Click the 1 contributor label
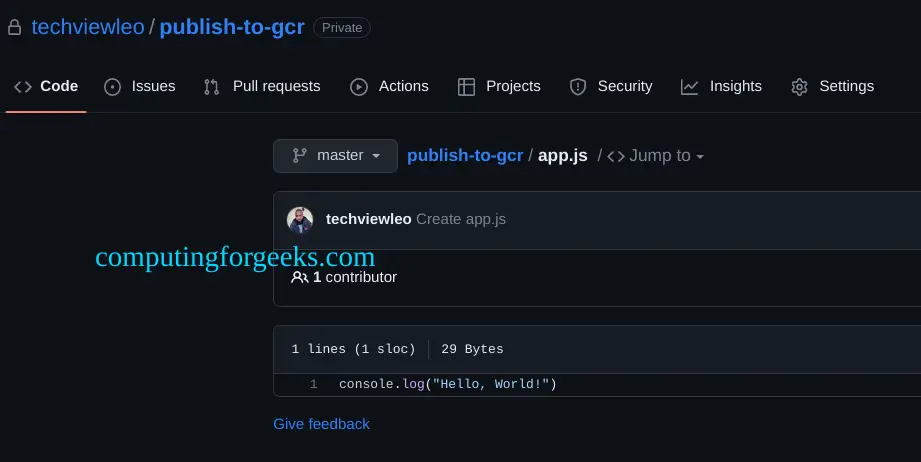This screenshot has width=921, height=462. click(344, 277)
